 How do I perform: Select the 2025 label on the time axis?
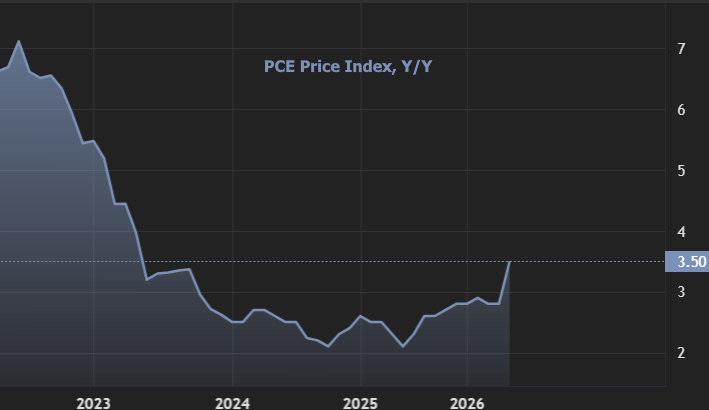(x=360, y=402)
